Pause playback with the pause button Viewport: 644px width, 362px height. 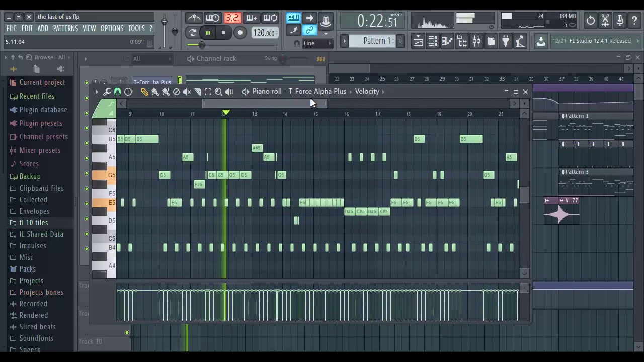pyautogui.click(x=208, y=33)
